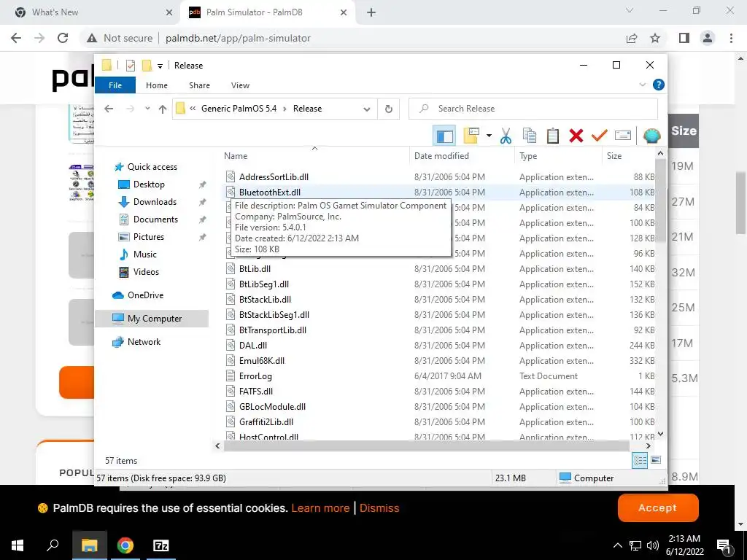This screenshot has width=747, height=560.
Task: Open the File menu tab
Action: click(x=115, y=85)
